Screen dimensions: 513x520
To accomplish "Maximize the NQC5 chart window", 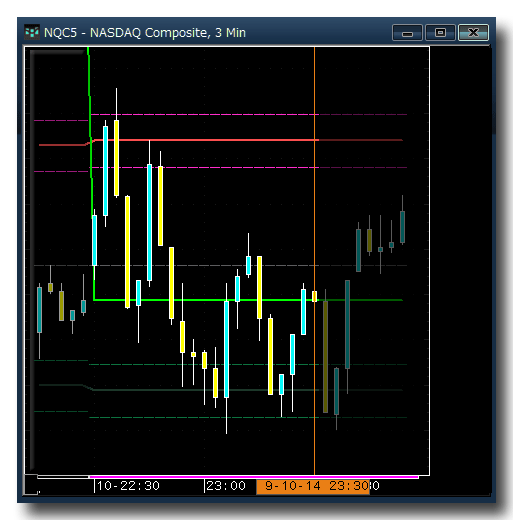I will click(x=440, y=33).
